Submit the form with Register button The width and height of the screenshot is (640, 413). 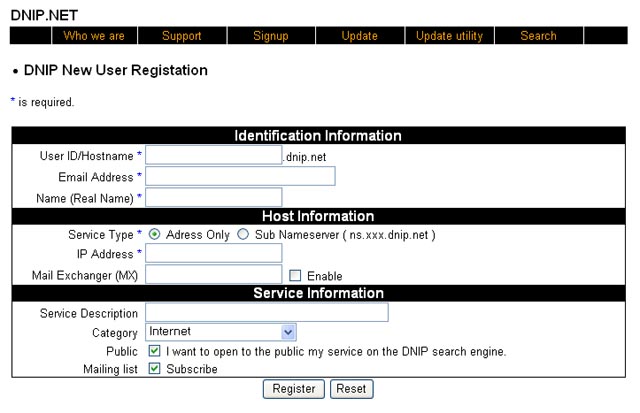(294, 389)
